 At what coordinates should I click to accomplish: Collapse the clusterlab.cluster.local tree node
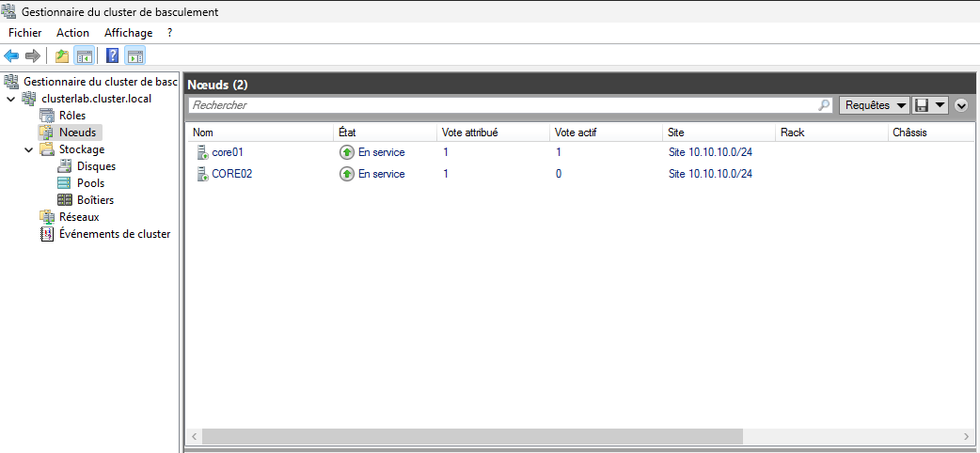pyautogui.click(x=10, y=99)
